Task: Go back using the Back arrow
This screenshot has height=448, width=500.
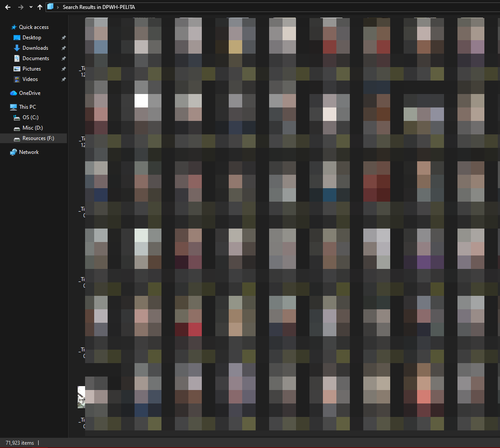Action: point(8,7)
